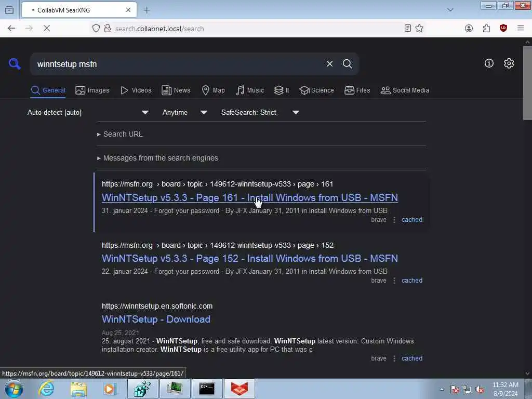Toggle reader view icon

(x=408, y=29)
